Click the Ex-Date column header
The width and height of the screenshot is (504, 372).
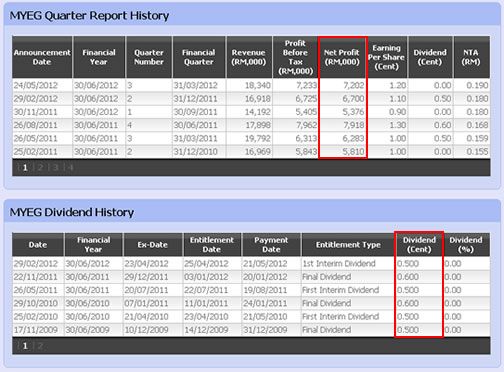point(152,245)
